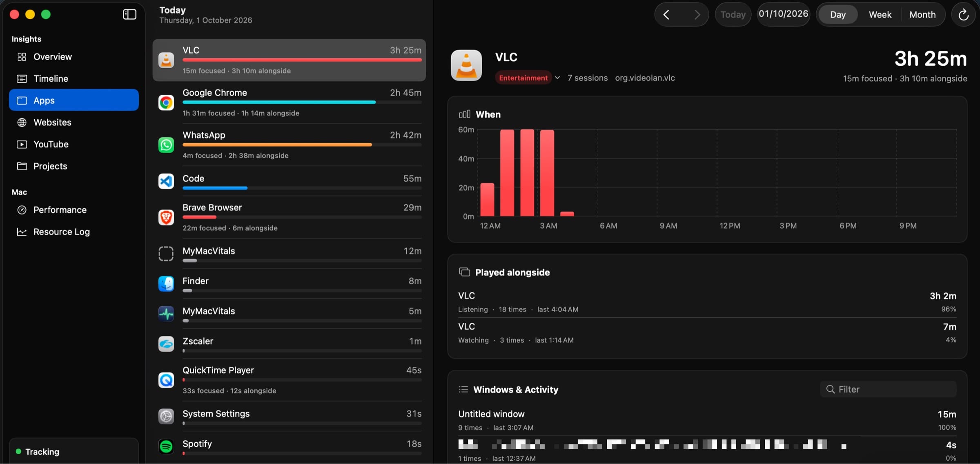This screenshot has height=464, width=980.
Task: Click Thursday, 1 October 2026 text
Action: pyautogui.click(x=205, y=20)
